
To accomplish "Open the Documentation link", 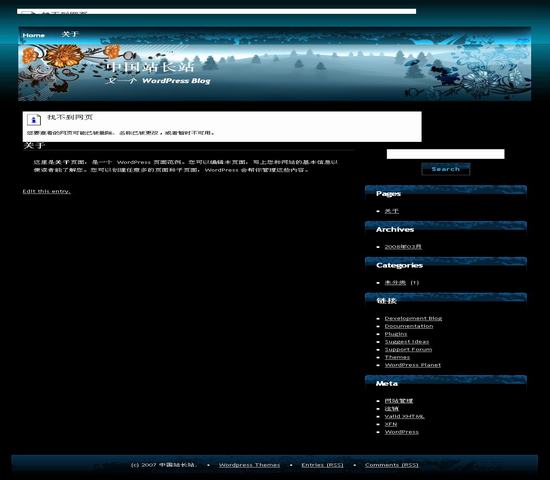I will 409,326.
